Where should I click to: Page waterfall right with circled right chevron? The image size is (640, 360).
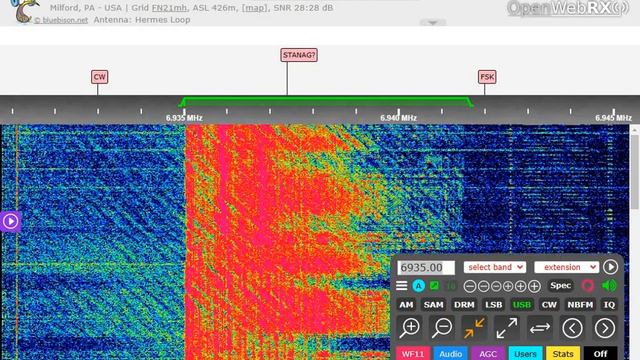tap(604, 328)
